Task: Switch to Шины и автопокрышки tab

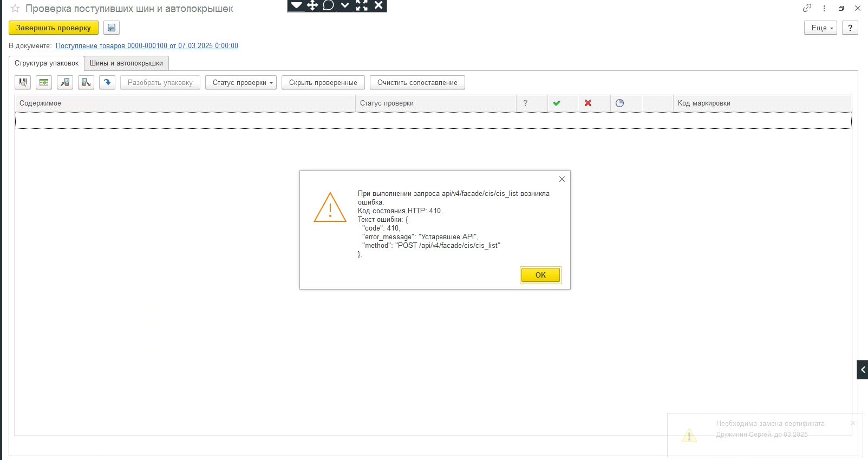Action: [x=126, y=63]
